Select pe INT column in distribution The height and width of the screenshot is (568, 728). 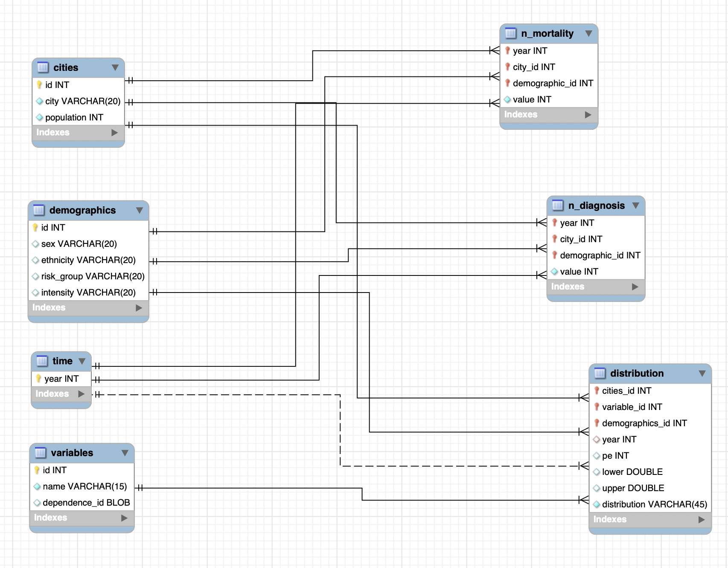[x=650, y=456]
